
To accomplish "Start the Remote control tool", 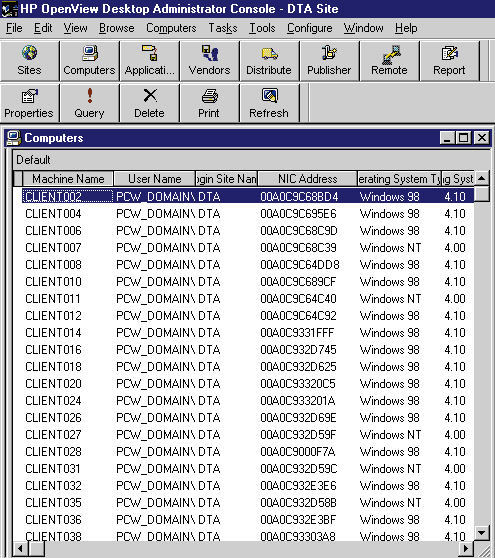I will tap(389, 61).
